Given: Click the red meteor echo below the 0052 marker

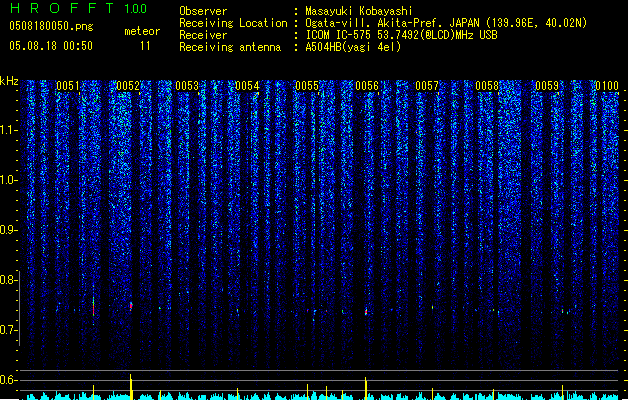Looking at the screenshot, I should point(131,306).
